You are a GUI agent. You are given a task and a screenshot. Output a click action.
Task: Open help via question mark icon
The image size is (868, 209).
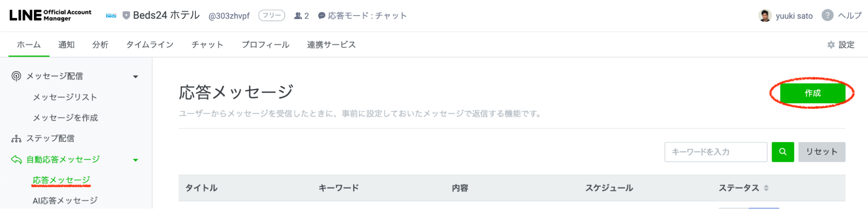[x=827, y=16]
